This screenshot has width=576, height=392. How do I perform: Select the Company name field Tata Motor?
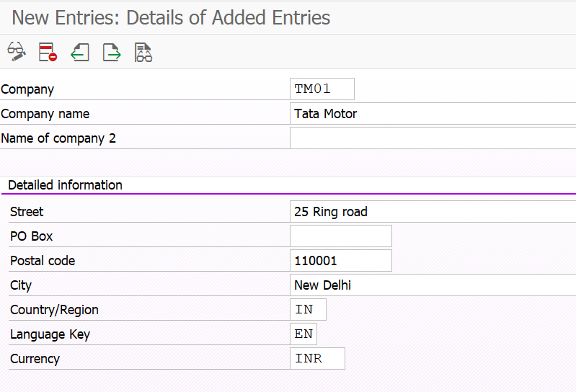coord(433,114)
